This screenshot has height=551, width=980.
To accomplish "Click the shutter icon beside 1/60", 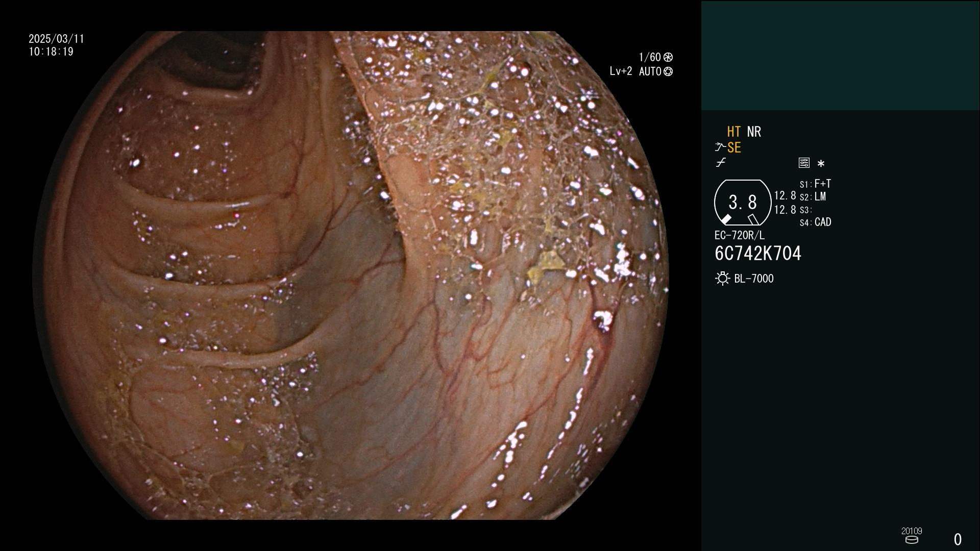I will point(668,57).
